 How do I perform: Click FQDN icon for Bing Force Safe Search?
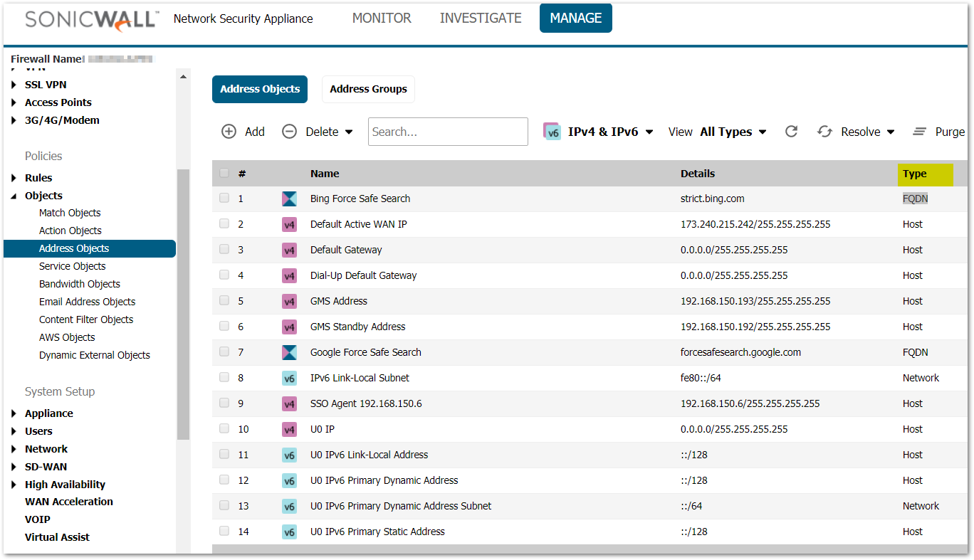click(289, 199)
